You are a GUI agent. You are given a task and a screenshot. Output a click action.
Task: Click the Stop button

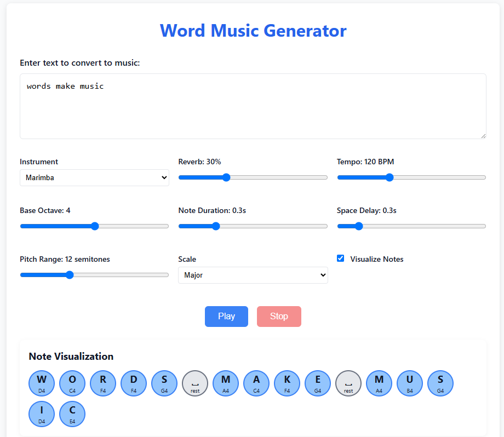pyautogui.click(x=279, y=317)
